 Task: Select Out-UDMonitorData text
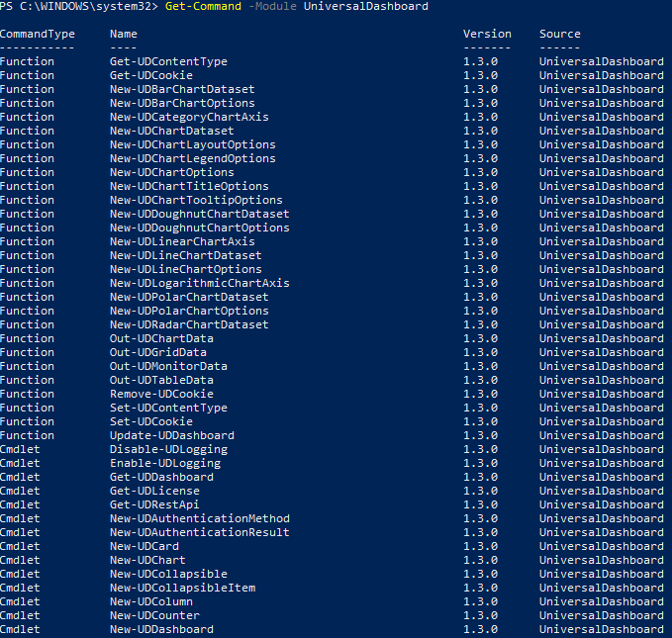tap(168, 366)
